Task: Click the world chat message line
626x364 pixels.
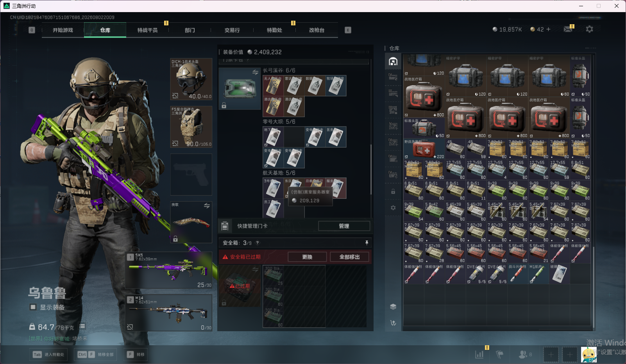Action: pos(58,339)
